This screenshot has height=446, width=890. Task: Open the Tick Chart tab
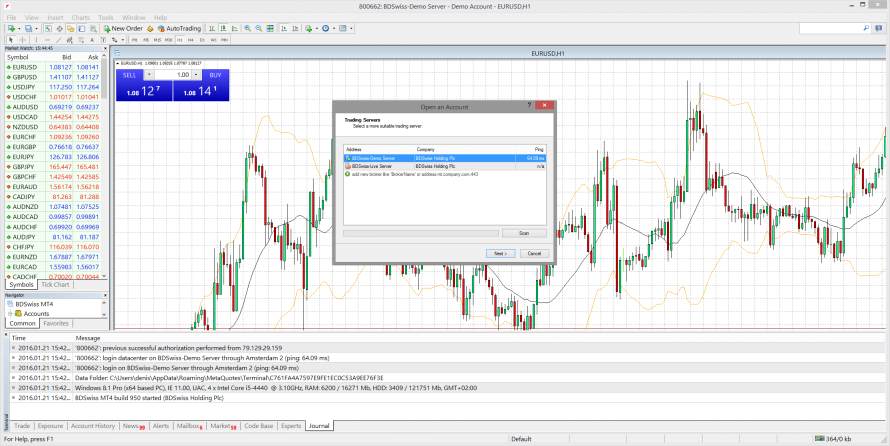click(x=55, y=285)
